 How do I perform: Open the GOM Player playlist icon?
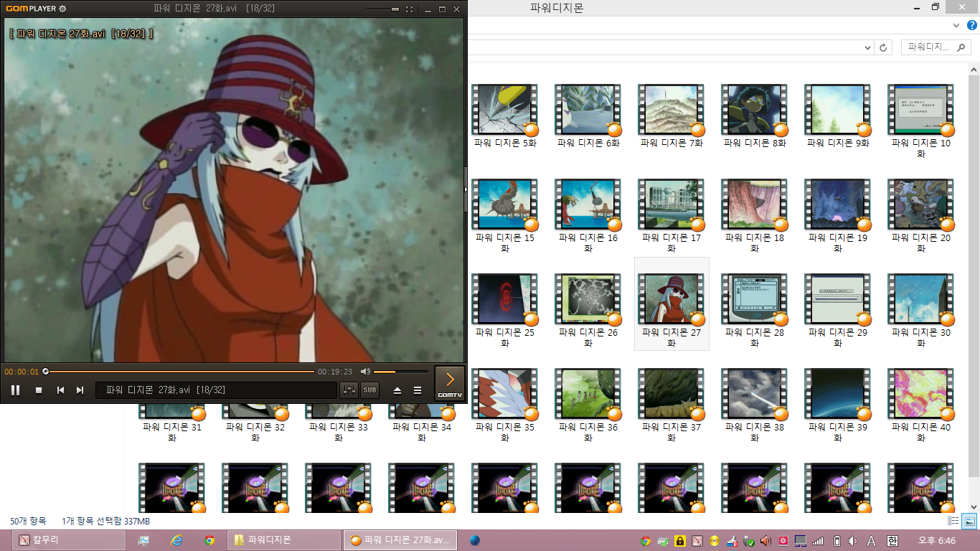pyautogui.click(x=418, y=390)
